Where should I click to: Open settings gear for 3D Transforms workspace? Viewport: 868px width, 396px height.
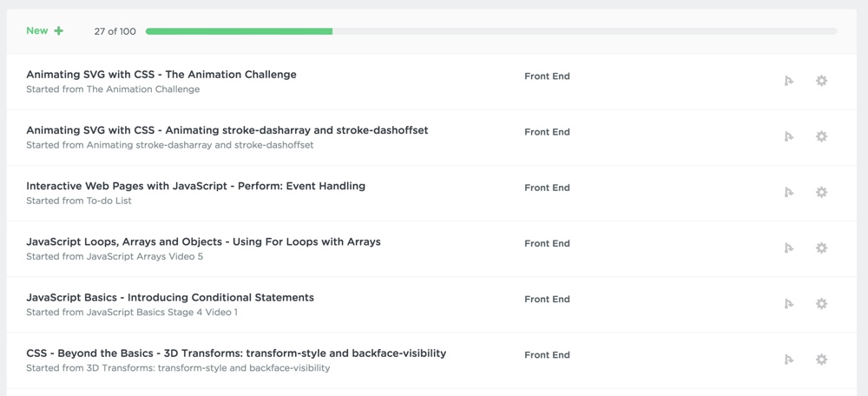tap(821, 360)
